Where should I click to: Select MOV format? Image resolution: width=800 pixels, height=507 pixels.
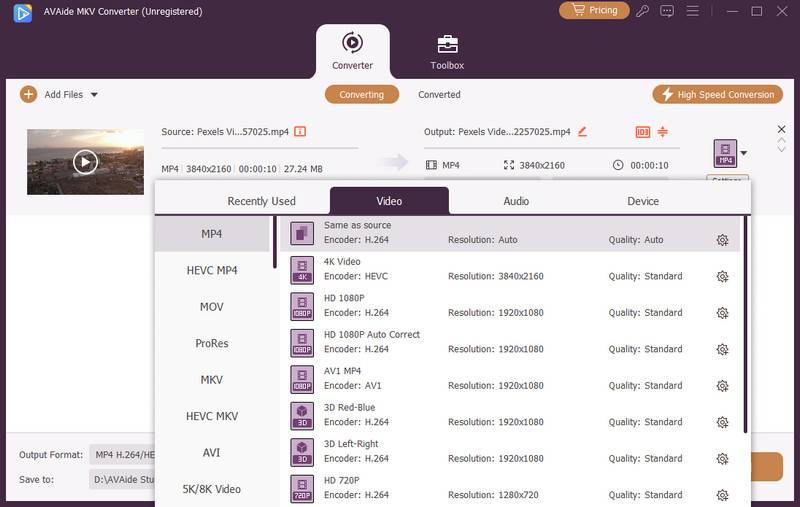[212, 307]
